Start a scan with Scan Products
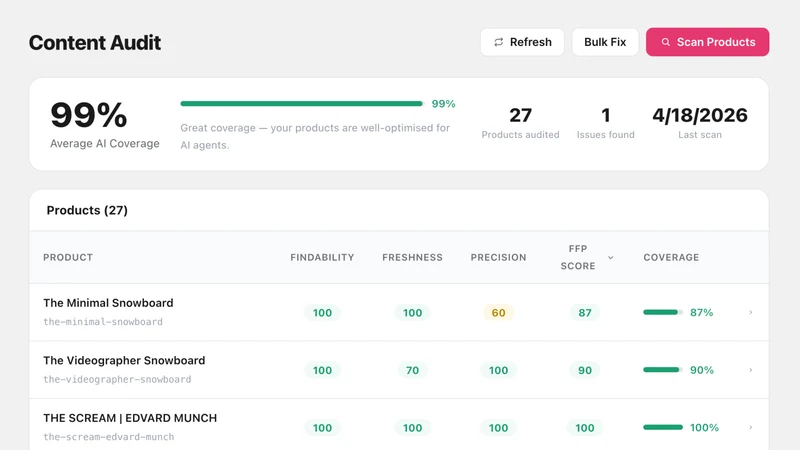 (707, 42)
